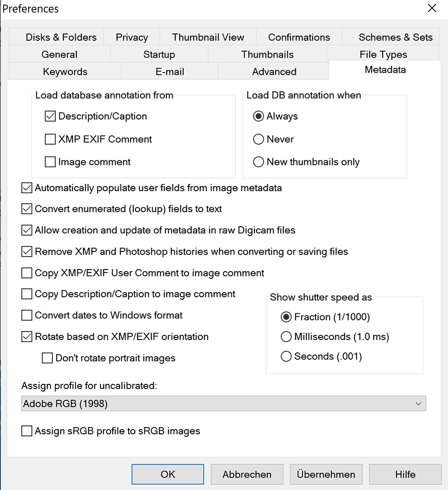Tick the Image comment checkbox
This screenshot has height=490, width=448.
(50, 162)
